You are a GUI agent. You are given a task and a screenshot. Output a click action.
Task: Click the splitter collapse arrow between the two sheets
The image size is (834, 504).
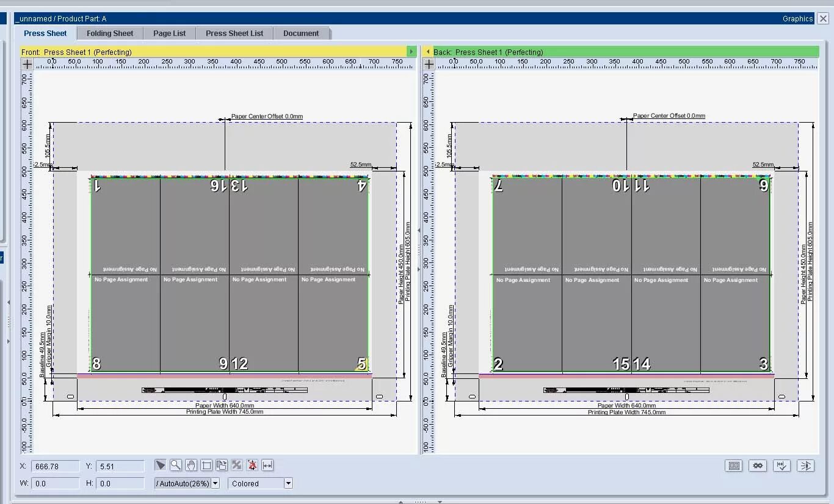[419, 230]
